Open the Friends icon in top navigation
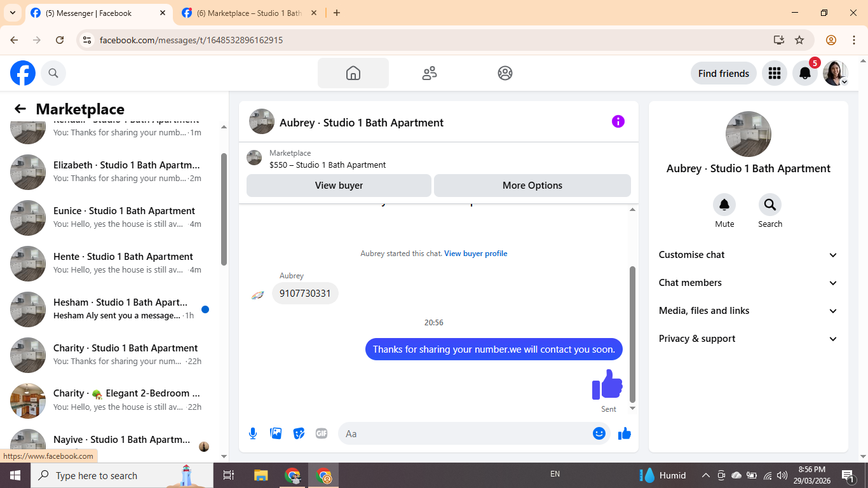Viewport: 868px width, 488px height. coord(430,73)
